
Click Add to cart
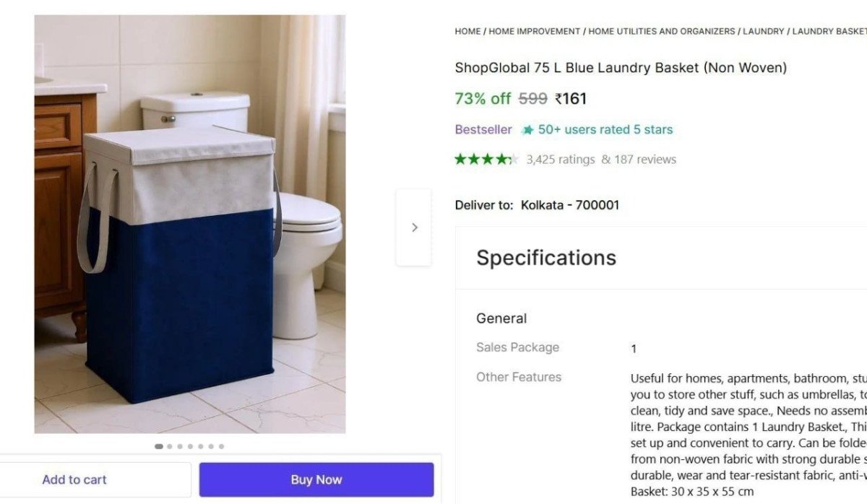pos(74,479)
